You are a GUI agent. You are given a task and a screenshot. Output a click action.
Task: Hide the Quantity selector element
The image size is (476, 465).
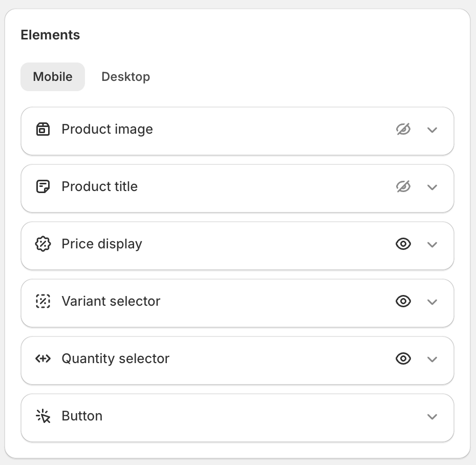click(403, 359)
